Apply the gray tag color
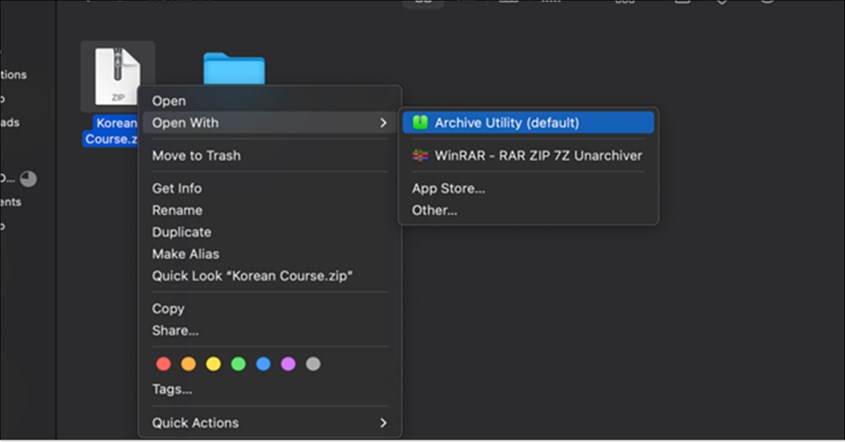This screenshot has width=845, height=442. [x=313, y=364]
